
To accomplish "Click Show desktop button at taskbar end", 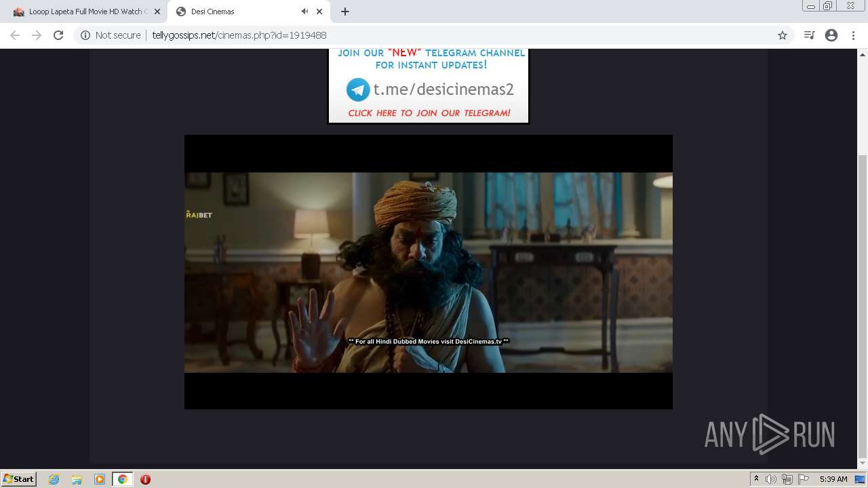I will point(860,479).
